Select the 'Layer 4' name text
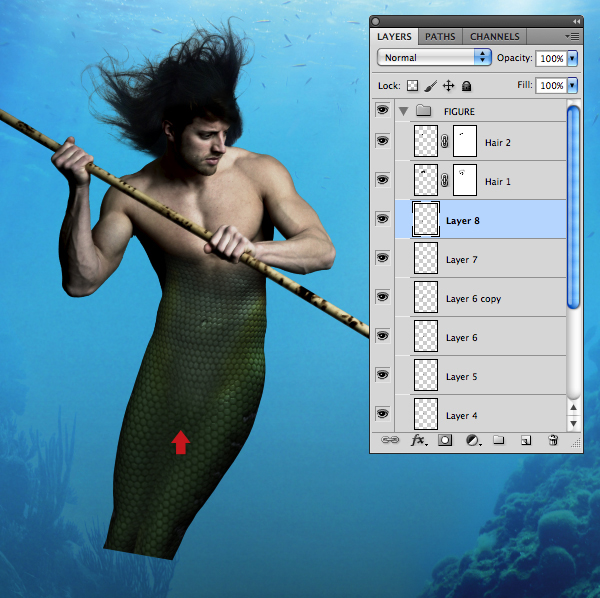Viewport: 600px width, 598px height. point(461,416)
